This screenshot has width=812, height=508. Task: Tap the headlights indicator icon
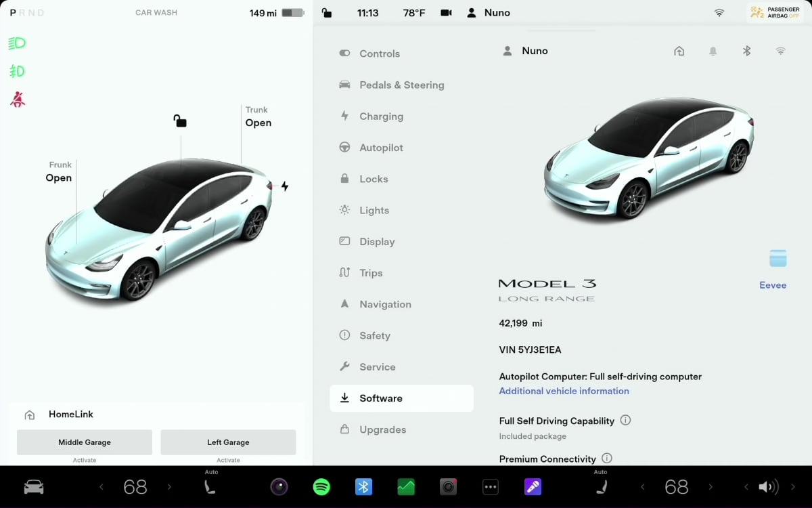point(17,43)
